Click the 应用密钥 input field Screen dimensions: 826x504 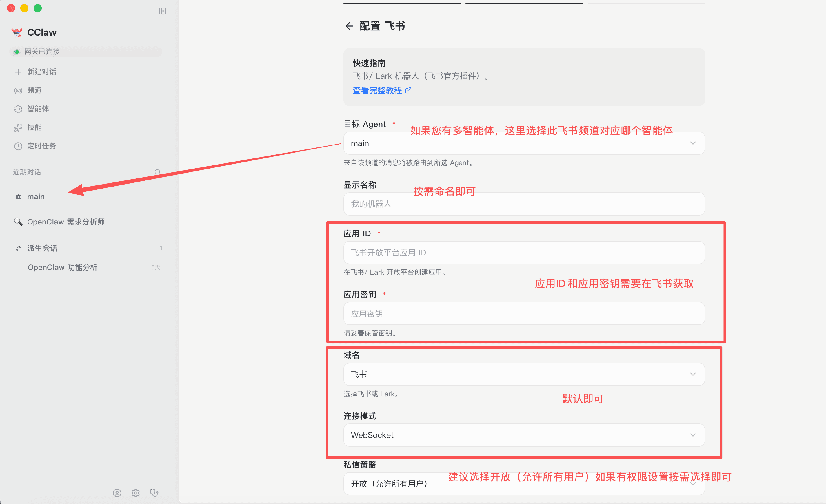pos(524,313)
